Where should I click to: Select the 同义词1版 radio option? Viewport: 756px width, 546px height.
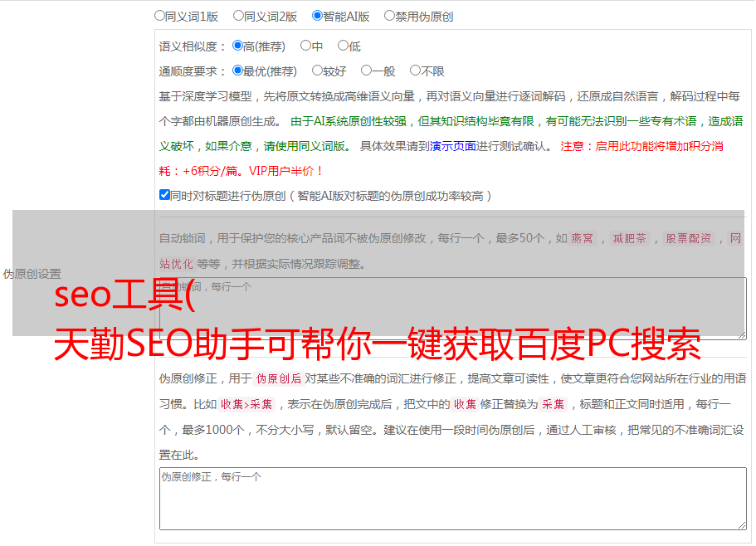coord(159,16)
